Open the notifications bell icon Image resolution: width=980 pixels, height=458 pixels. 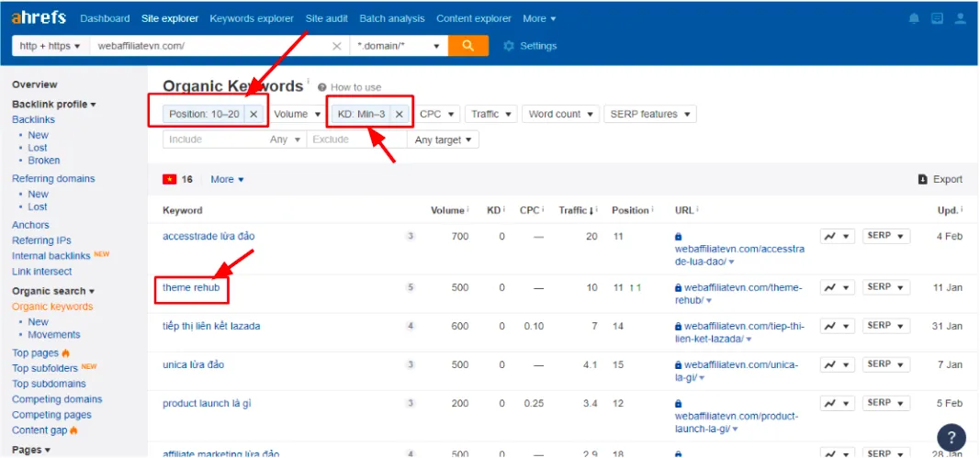(913, 18)
